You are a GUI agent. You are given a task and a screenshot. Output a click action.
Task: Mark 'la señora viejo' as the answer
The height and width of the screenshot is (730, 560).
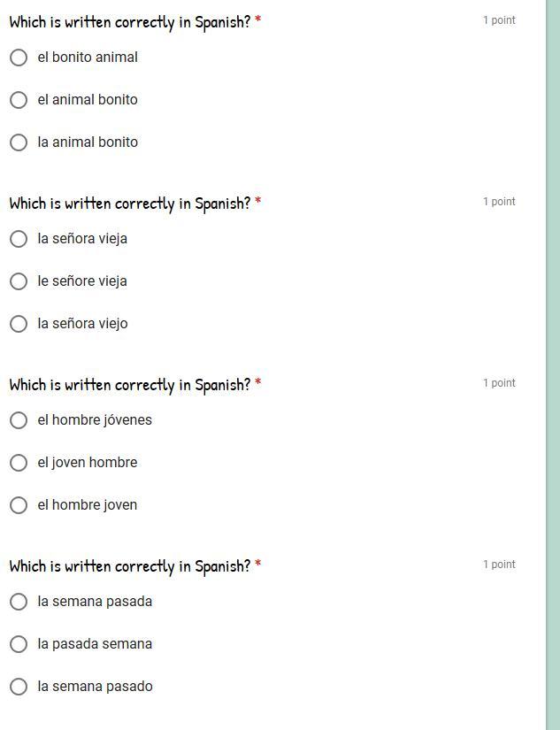pyautogui.click(x=19, y=324)
